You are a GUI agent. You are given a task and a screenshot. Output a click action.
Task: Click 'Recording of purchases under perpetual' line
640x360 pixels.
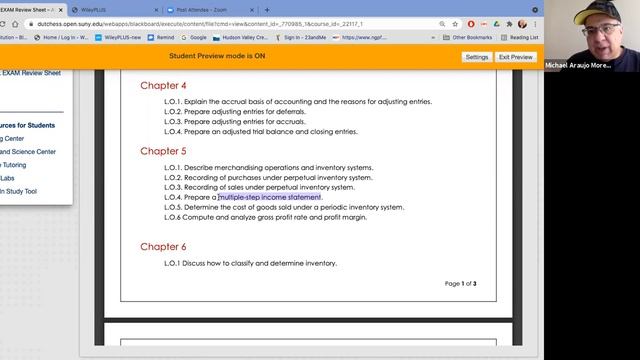[268, 178]
